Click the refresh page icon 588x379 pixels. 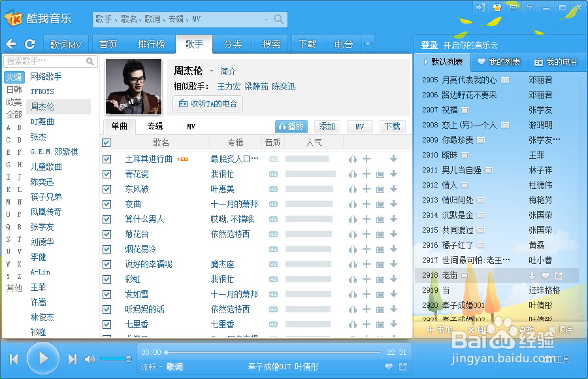click(29, 44)
